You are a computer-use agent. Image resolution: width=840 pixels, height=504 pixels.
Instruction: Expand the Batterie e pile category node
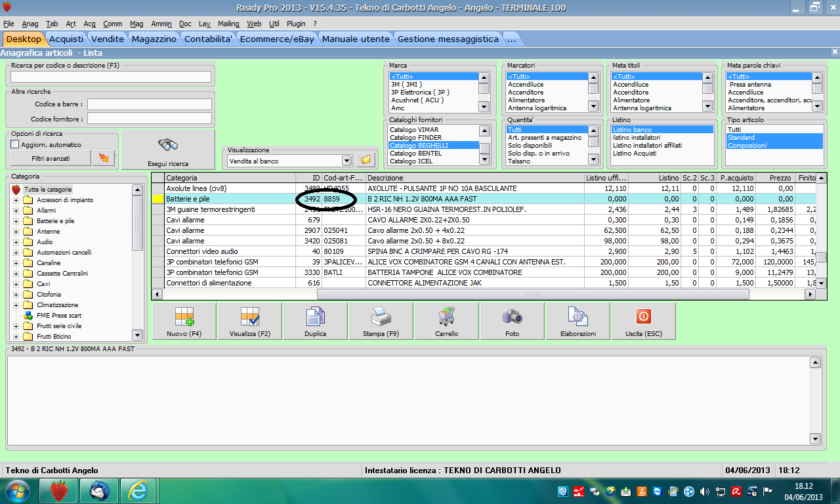click(x=16, y=221)
